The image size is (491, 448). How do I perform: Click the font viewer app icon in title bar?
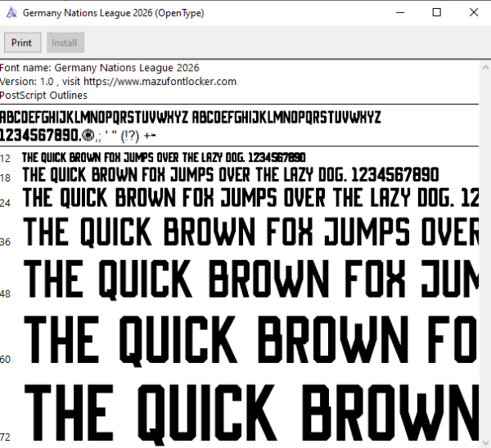(11, 13)
